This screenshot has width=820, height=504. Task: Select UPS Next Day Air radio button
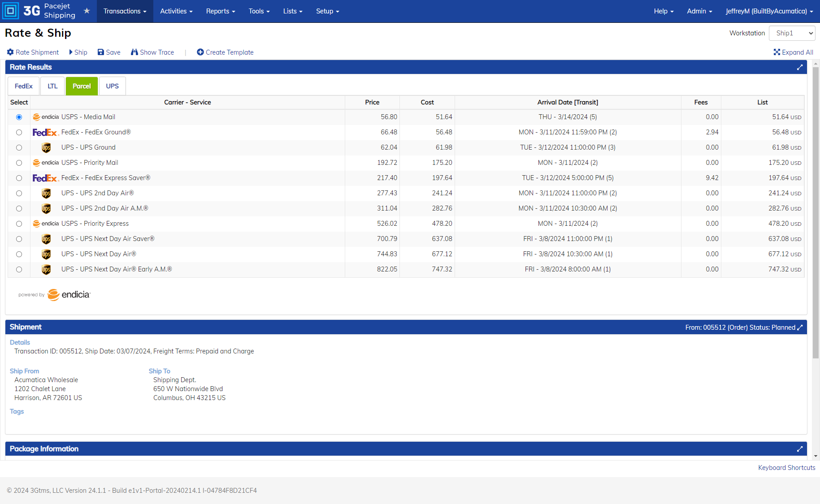click(x=19, y=254)
